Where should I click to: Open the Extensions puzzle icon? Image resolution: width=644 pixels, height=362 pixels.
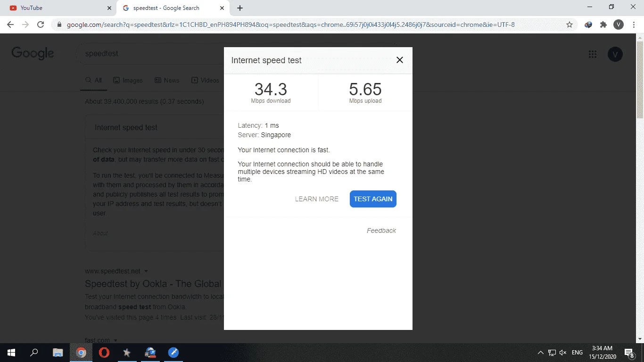[x=603, y=25]
